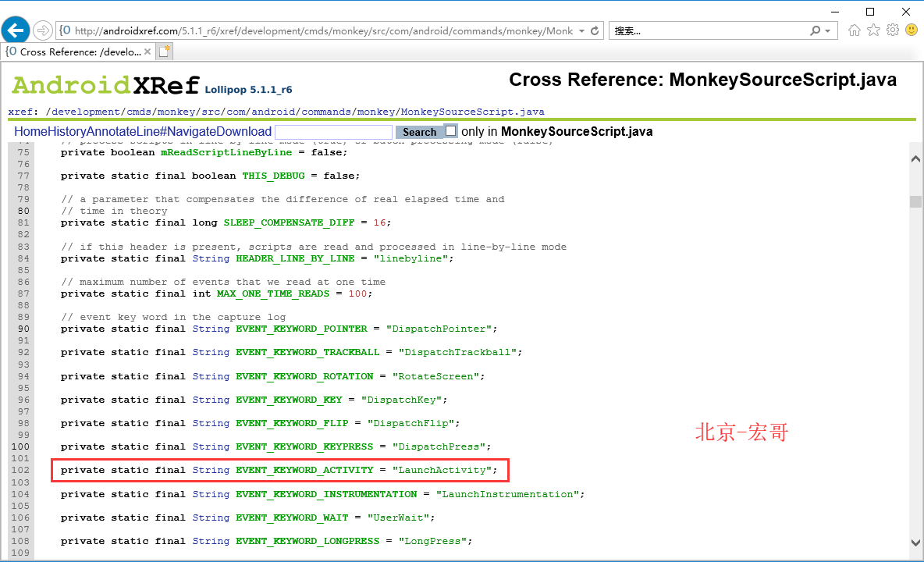Click scrollbar up arrow
Screen dimensions: 924x562
coord(915,158)
